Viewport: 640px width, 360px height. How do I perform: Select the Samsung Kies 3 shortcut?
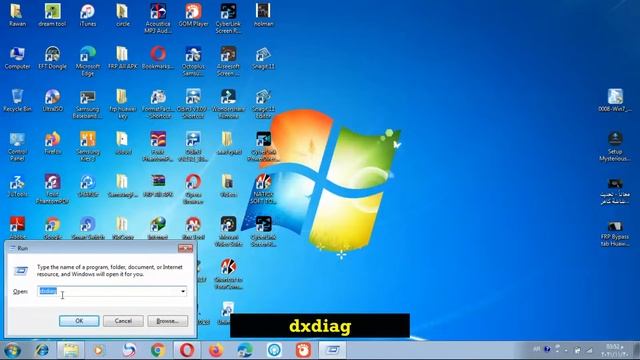point(88,147)
